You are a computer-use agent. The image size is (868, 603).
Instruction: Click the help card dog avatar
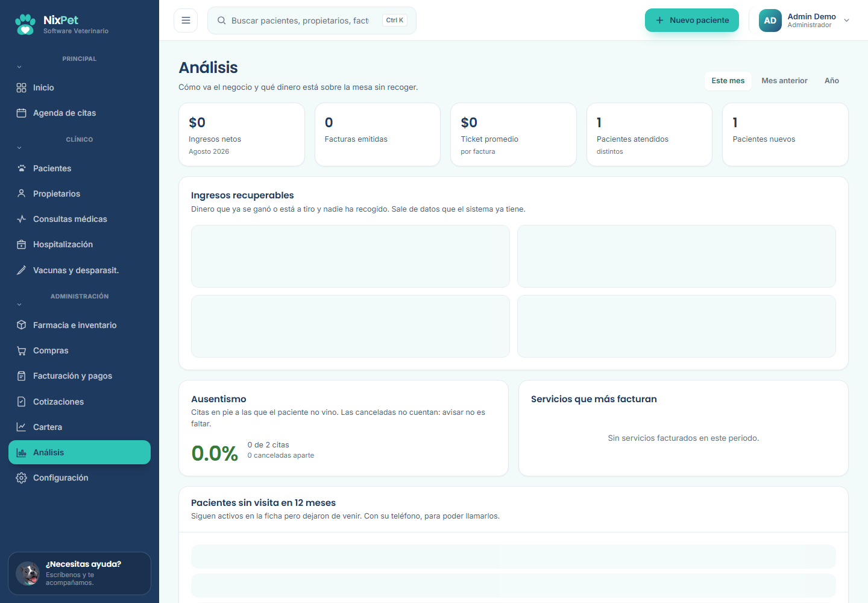point(28,573)
